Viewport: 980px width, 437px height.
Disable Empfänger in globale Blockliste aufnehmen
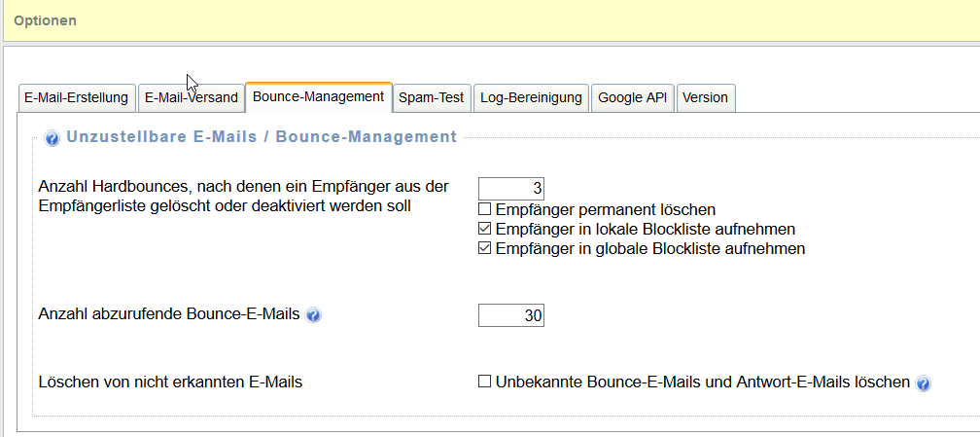(484, 249)
